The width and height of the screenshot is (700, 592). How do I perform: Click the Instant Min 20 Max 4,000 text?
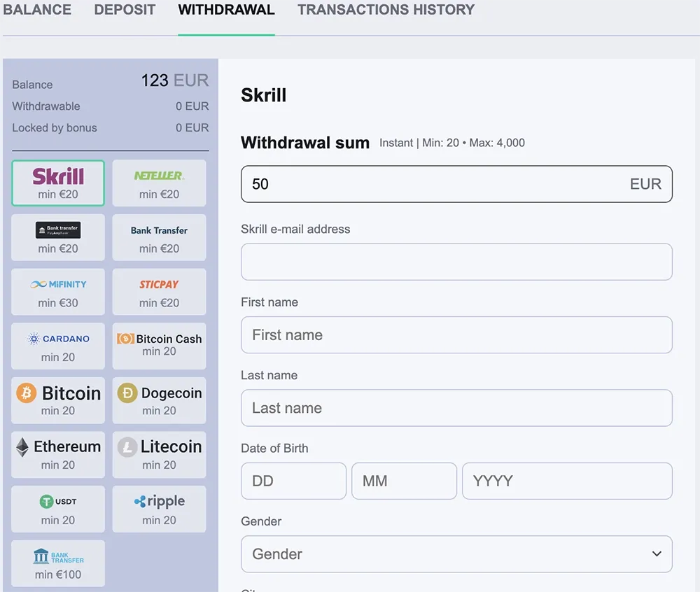point(452,143)
